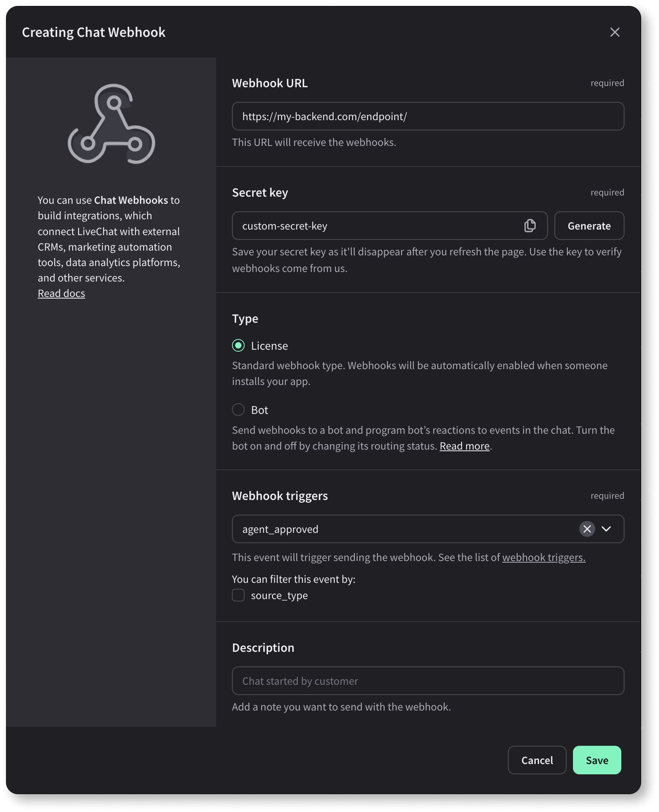
Task: Clear the agent_approved trigger selection
Action: (587, 529)
